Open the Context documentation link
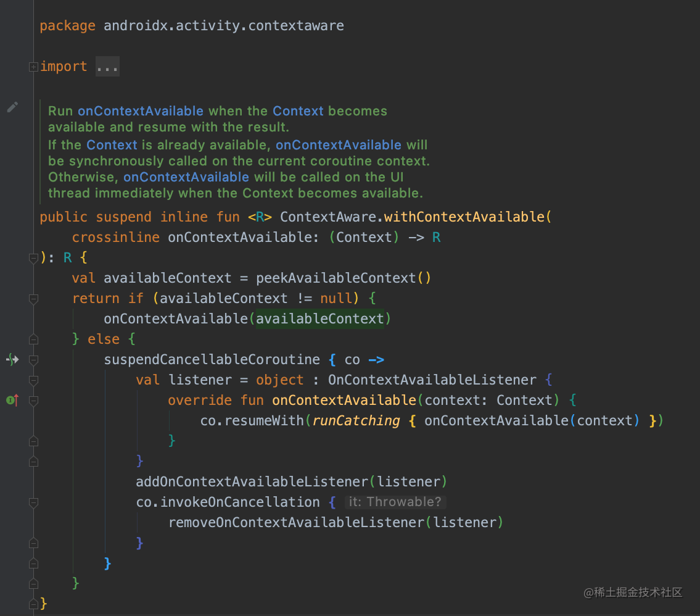This screenshot has width=700, height=616. tap(298, 110)
